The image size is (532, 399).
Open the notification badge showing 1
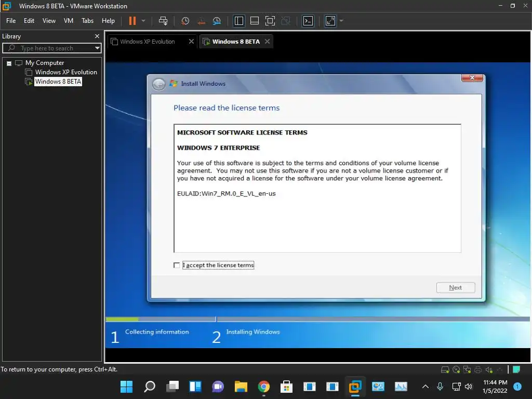click(x=517, y=387)
